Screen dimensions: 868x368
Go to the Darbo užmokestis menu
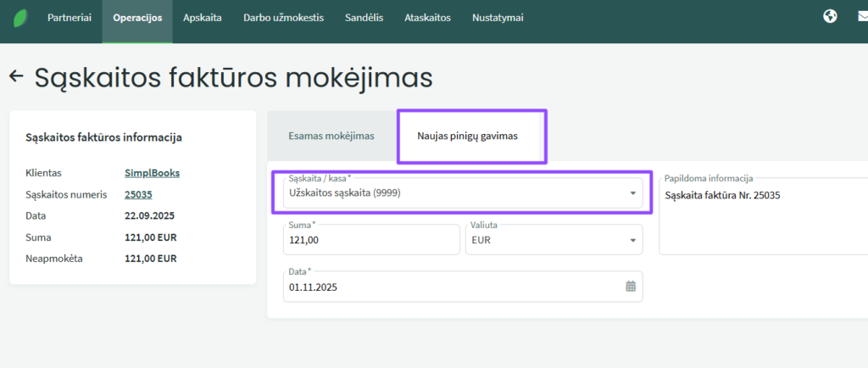(x=283, y=18)
